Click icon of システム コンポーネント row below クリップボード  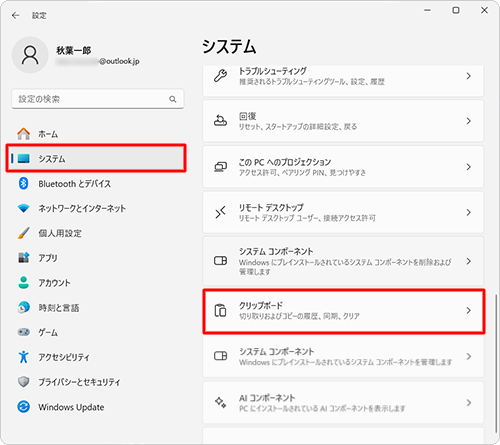tap(220, 356)
